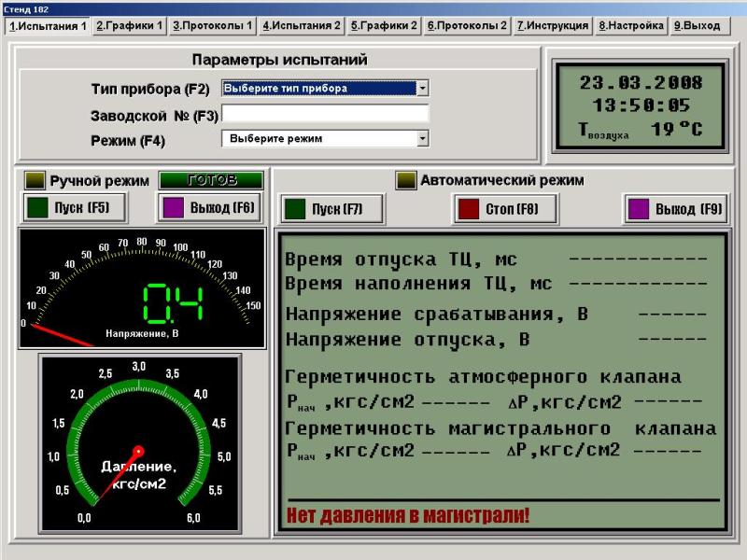Screen dimensions: 747x560
Task: Open the Режим (F4) dropdown arrow
Action: tap(423, 138)
